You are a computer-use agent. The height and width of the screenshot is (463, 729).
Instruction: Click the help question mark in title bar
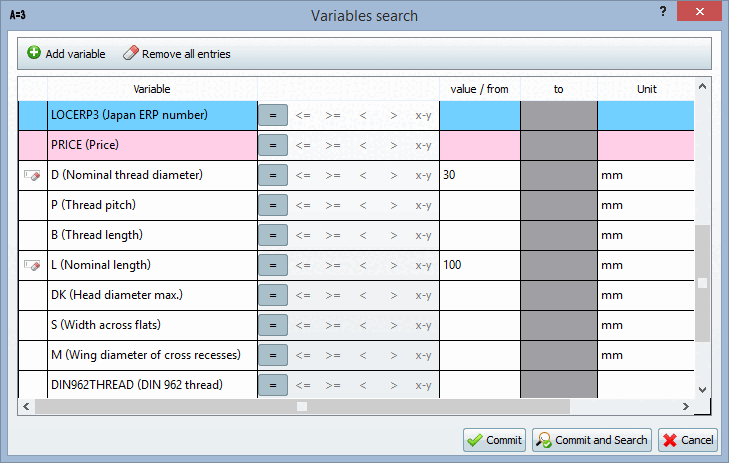(x=663, y=11)
